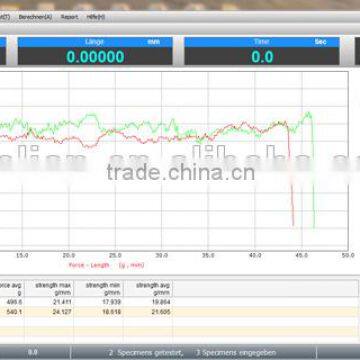Click the strength min column header

(98, 289)
